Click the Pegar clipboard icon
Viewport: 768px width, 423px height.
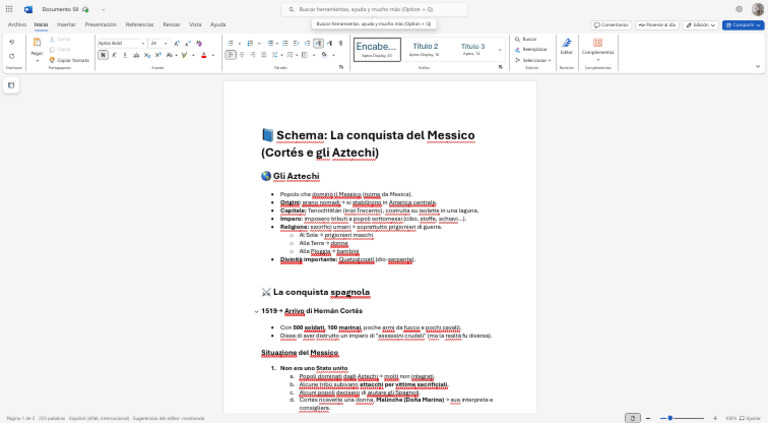click(x=37, y=43)
